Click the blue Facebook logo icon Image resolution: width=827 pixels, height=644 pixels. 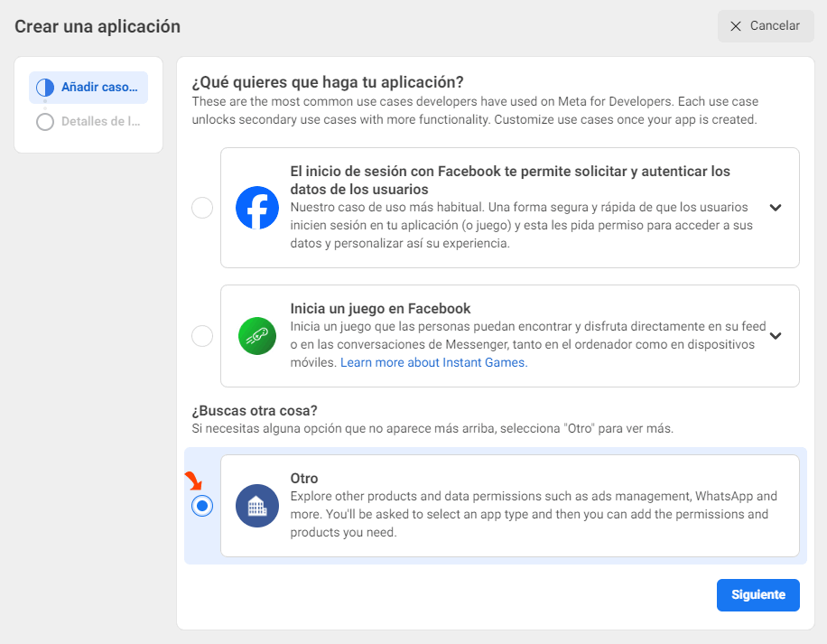pyautogui.click(x=256, y=208)
